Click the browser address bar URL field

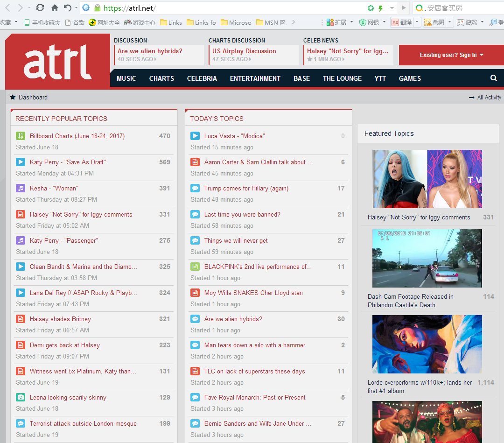(233, 8)
